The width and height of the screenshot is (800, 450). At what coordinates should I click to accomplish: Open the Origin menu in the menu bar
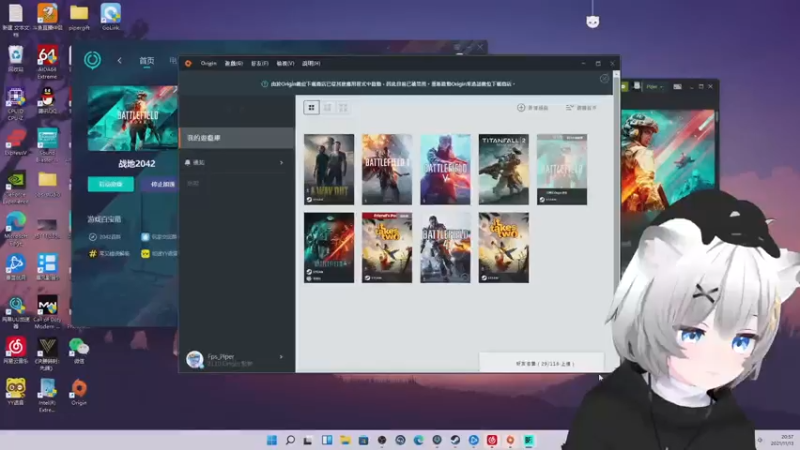coord(208,63)
